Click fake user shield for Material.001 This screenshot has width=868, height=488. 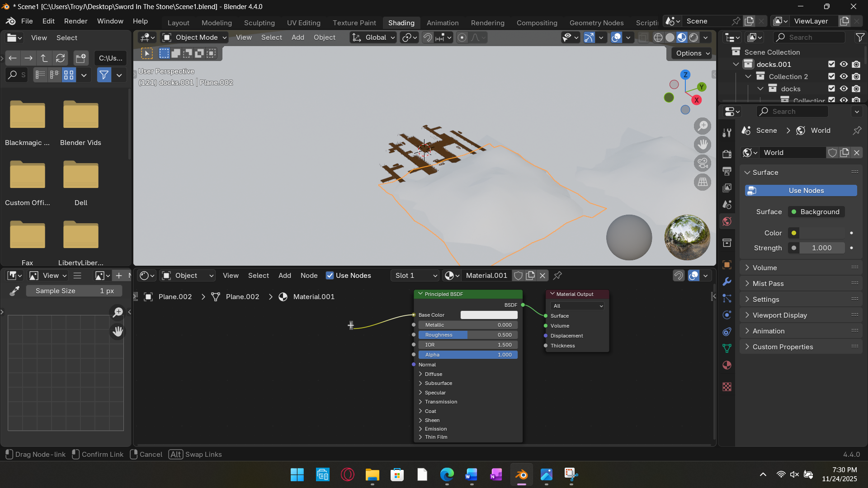[519, 276]
